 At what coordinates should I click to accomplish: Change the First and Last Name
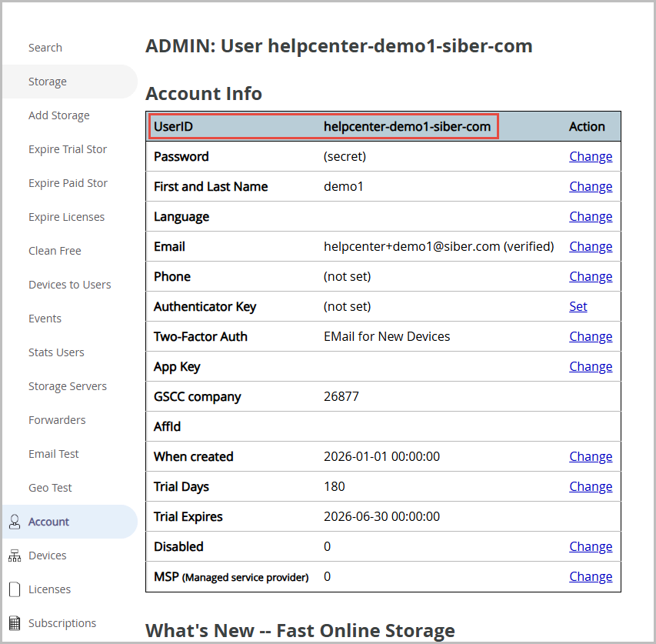pyautogui.click(x=591, y=186)
